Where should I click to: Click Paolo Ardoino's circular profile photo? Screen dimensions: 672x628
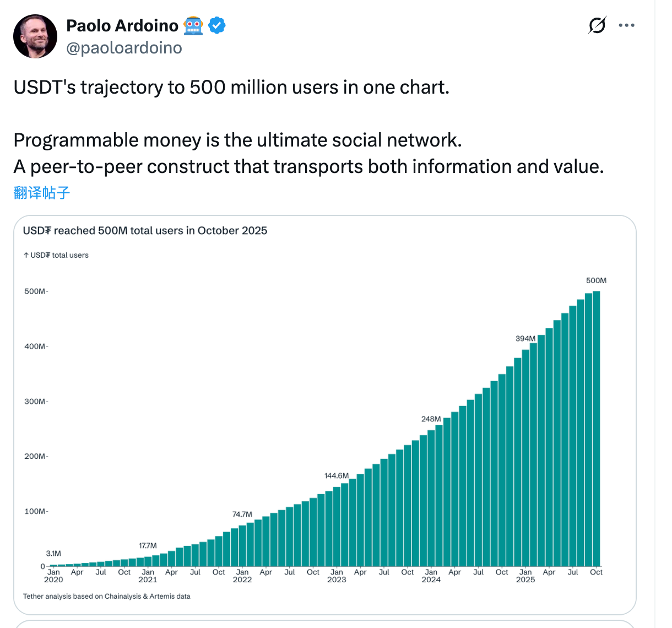(x=35, y=36)
